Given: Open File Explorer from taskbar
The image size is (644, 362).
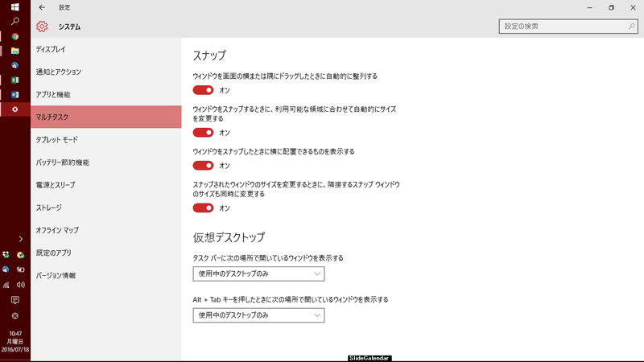Looking at the screenshot, I should tap(14, 51).
